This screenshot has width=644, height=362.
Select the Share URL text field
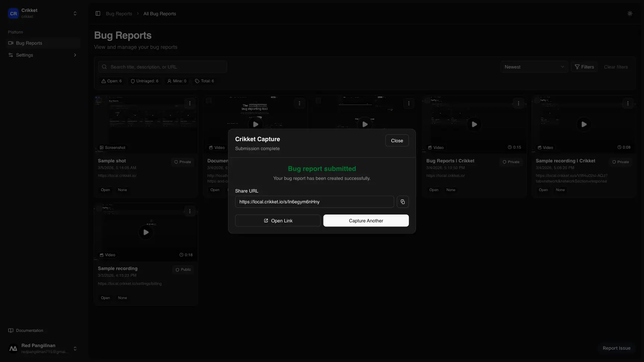coord(315,202)
